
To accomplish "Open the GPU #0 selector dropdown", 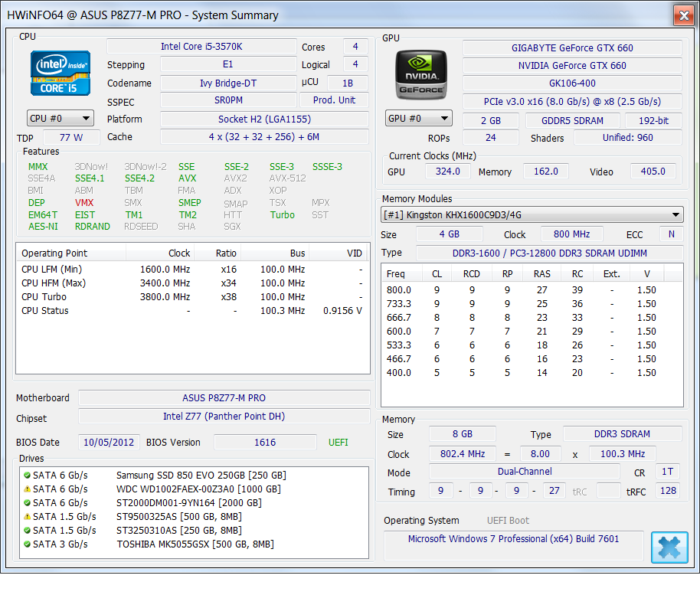I will (419, 118).
